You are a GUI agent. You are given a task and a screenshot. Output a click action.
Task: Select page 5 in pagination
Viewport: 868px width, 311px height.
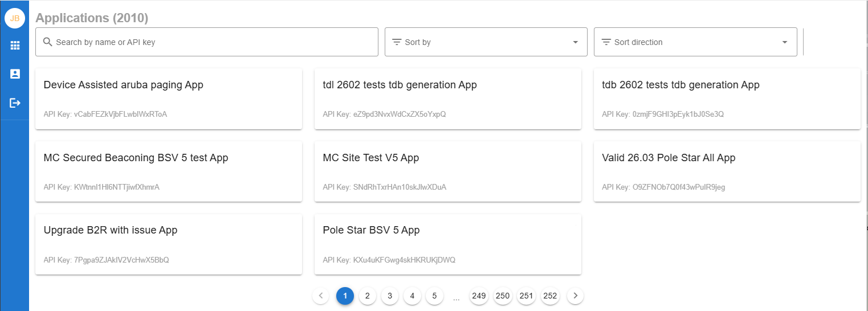434,296
